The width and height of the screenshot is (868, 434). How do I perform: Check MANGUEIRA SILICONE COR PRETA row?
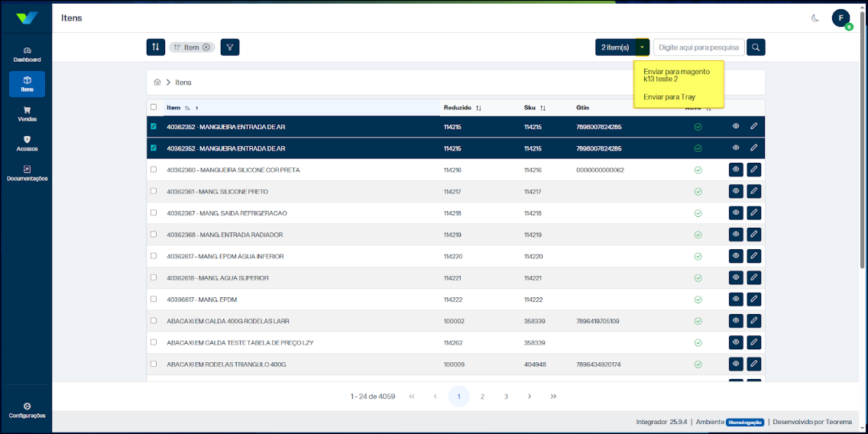[154, 170]
